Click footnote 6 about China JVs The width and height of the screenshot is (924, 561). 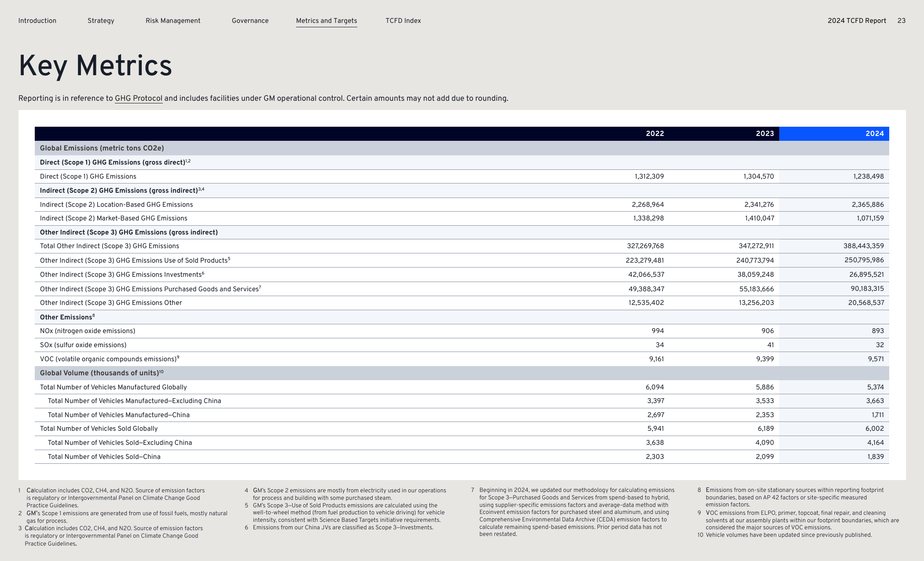click(339, 528)
